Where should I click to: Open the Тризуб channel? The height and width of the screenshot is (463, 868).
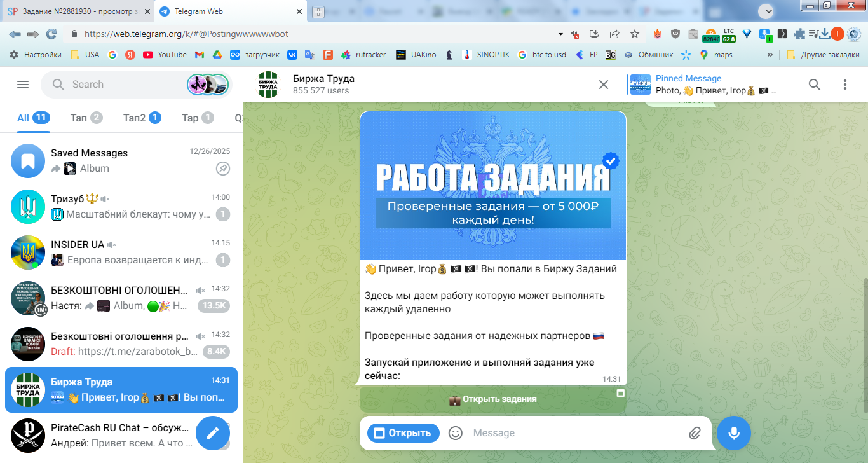coord(121,207)
